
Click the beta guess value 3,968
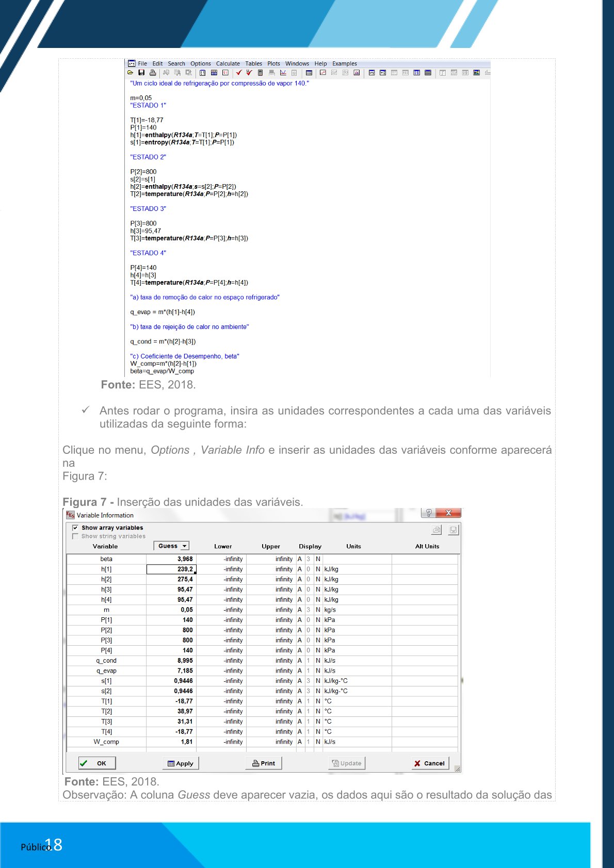171,559
